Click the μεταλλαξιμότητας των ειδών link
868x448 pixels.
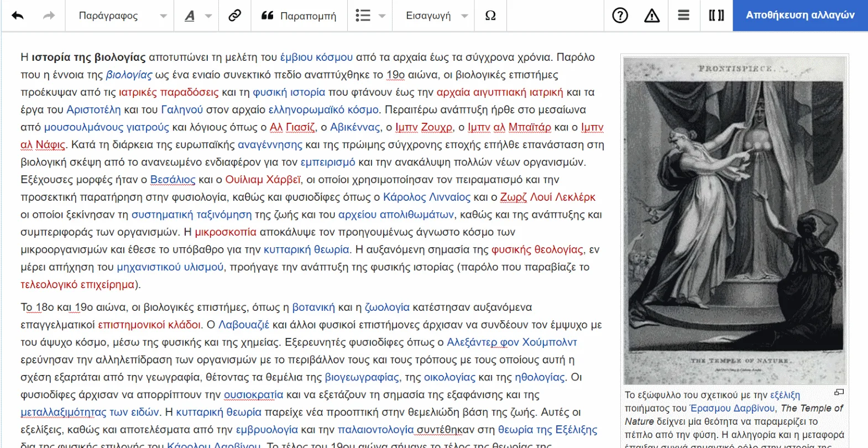pos(90,413)
